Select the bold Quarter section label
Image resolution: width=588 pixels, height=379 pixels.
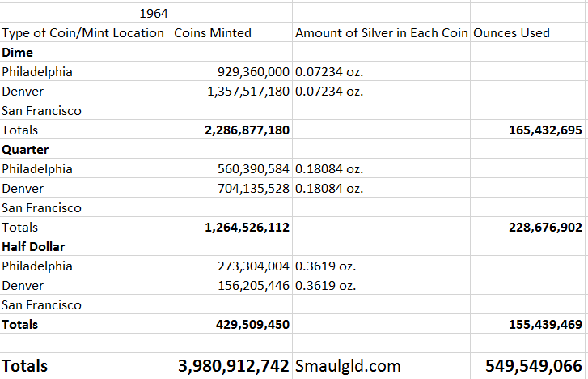pos(25,150)
